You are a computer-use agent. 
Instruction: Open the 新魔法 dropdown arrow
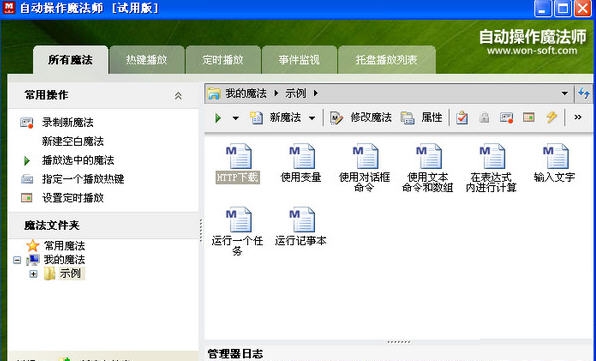coord(312,118)
